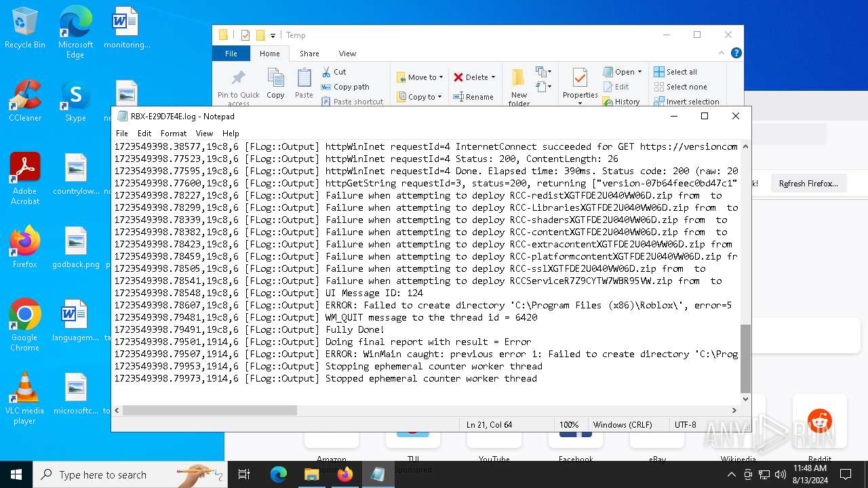Viewport: 868px width, 488px height.
Task: Open microsoftc image file on desktop
Action: (x=75, y=394)
